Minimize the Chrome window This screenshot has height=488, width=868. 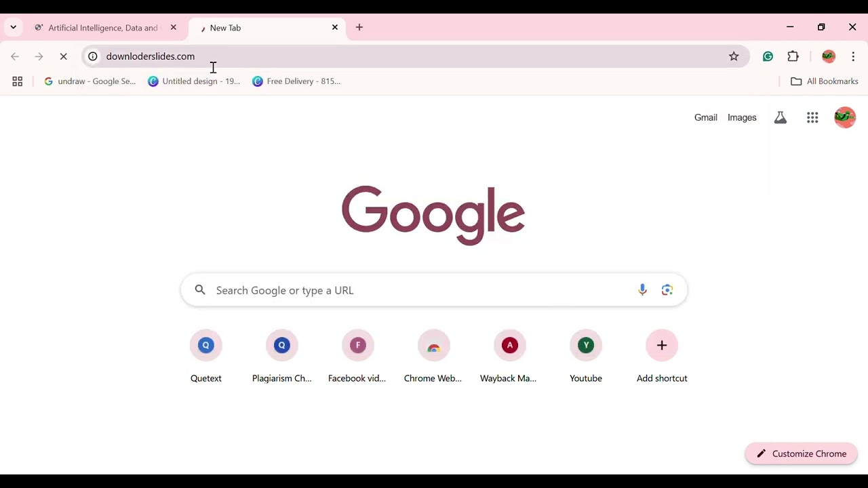790,28
